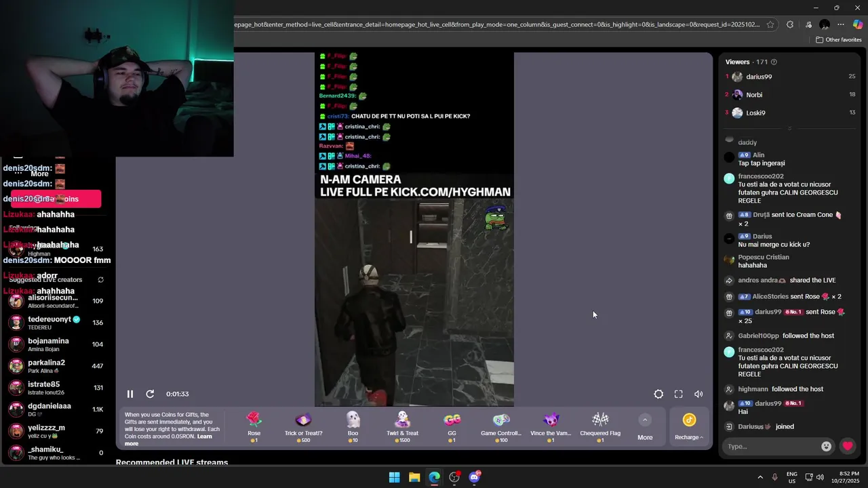868x488 pixels.
Task: Click the chat message input field
Action: [772, 446]
